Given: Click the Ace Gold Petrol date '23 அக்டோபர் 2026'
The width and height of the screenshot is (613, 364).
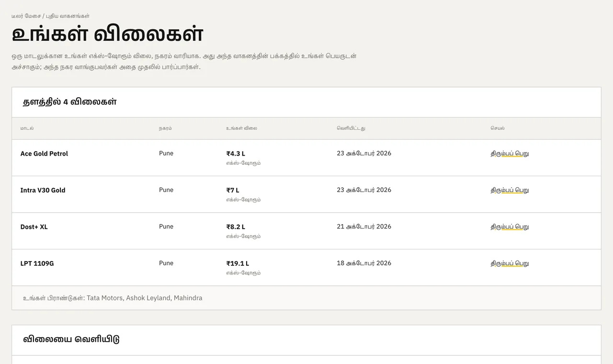Looking at the screenshot, I should [x=364, y=153].
